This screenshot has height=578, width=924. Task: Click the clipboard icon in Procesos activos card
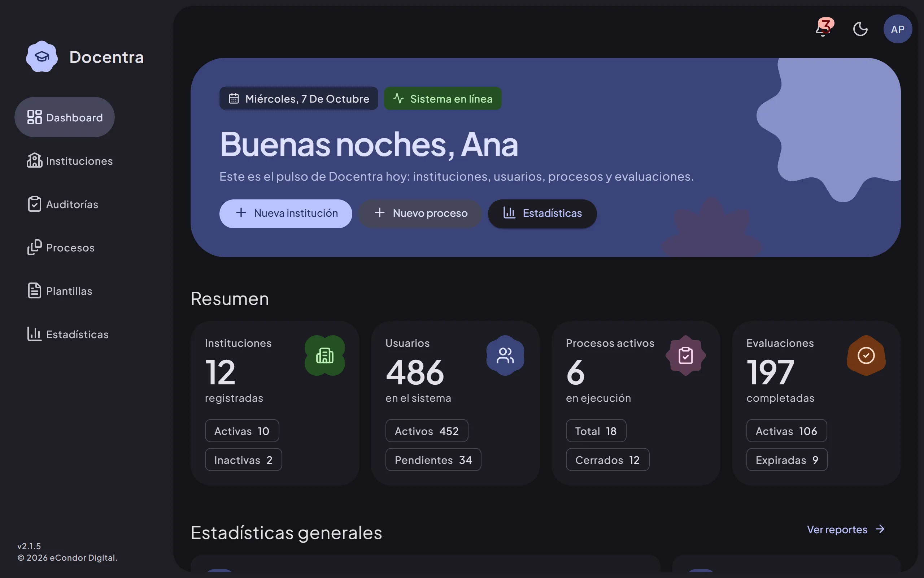click(x=686, y=355)
